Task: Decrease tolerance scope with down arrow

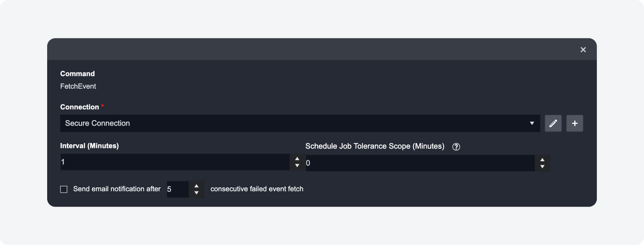Action: tap(542, 167)
